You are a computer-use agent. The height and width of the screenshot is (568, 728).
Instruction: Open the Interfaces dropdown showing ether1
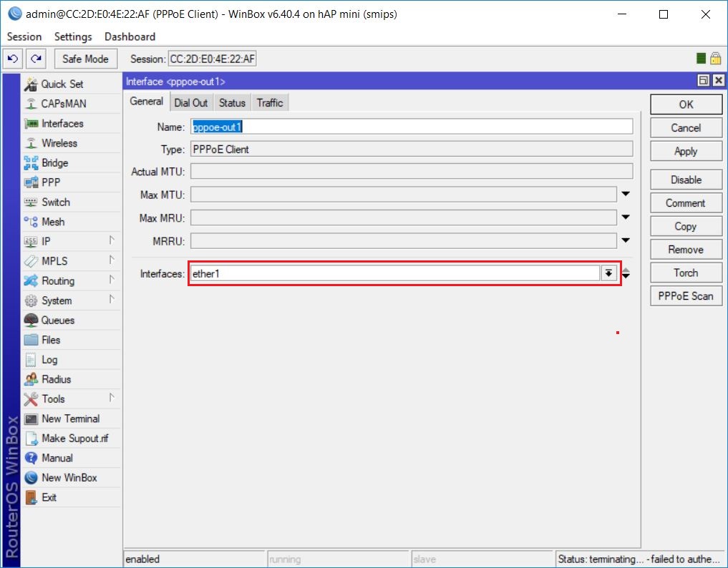coord(608,273)
